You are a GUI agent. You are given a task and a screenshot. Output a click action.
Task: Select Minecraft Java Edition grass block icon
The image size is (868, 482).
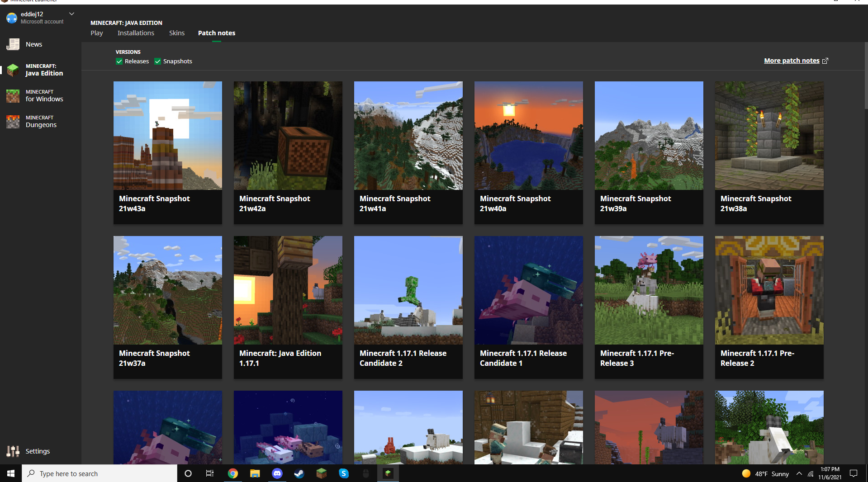coord(13,70)
